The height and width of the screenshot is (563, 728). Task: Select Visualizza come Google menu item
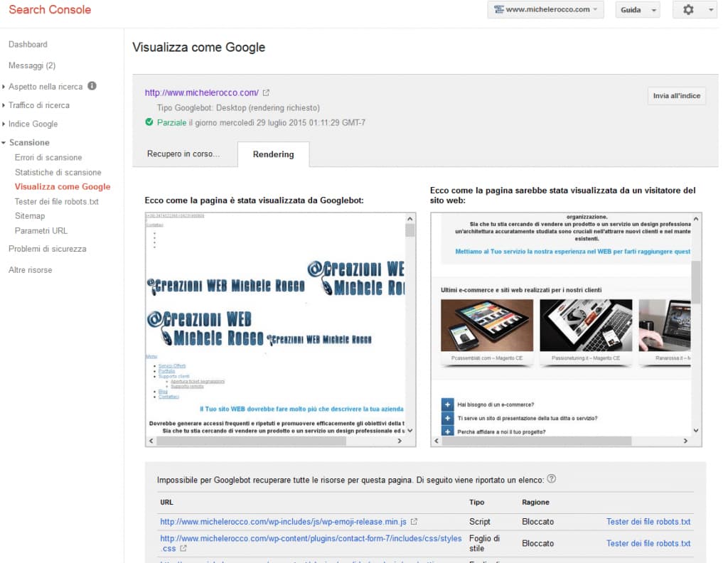[63, 186]
